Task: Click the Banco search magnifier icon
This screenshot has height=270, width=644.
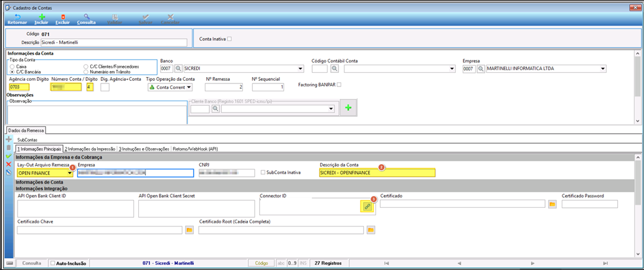Action: [x=179, y=68]
